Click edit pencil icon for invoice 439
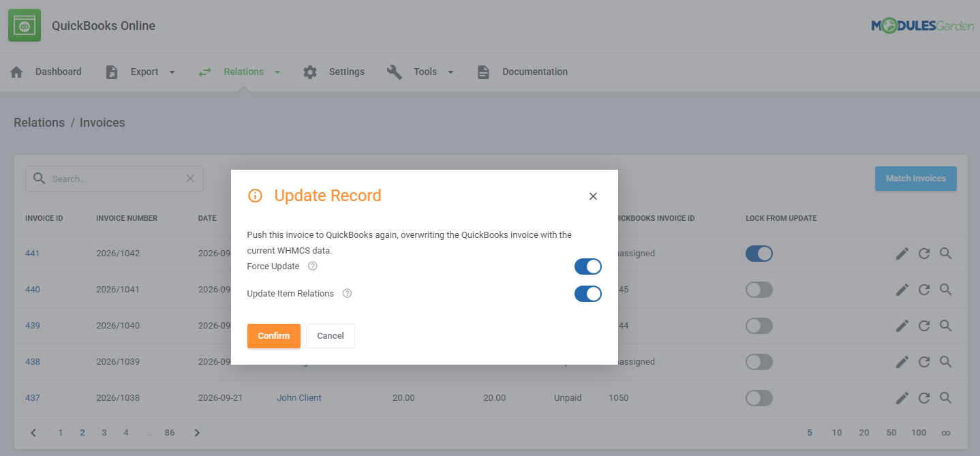The image size is (980, 456). point(902,326)
